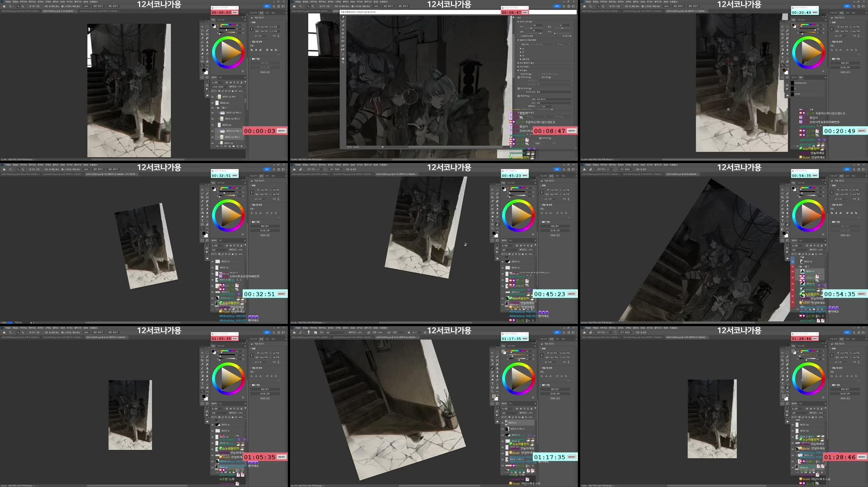Click layer opacity field in 00:00:03 frame
868x487 pixels.
(240, 87)
